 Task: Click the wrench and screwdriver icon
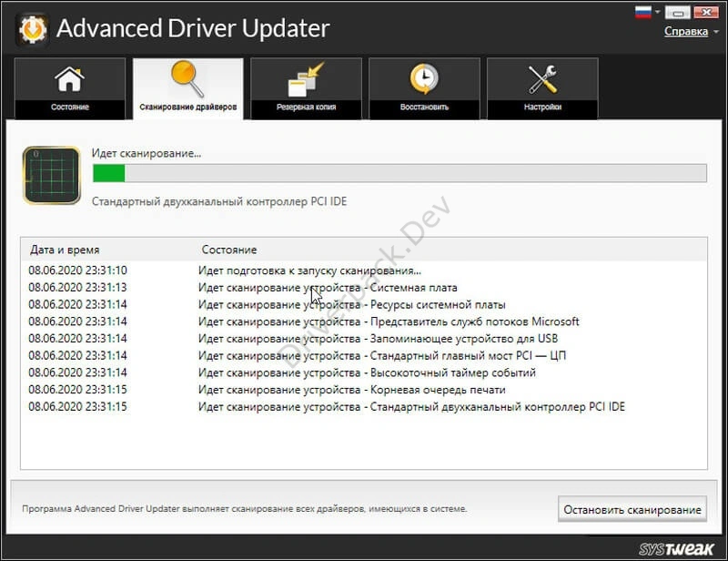coord(542,79)
